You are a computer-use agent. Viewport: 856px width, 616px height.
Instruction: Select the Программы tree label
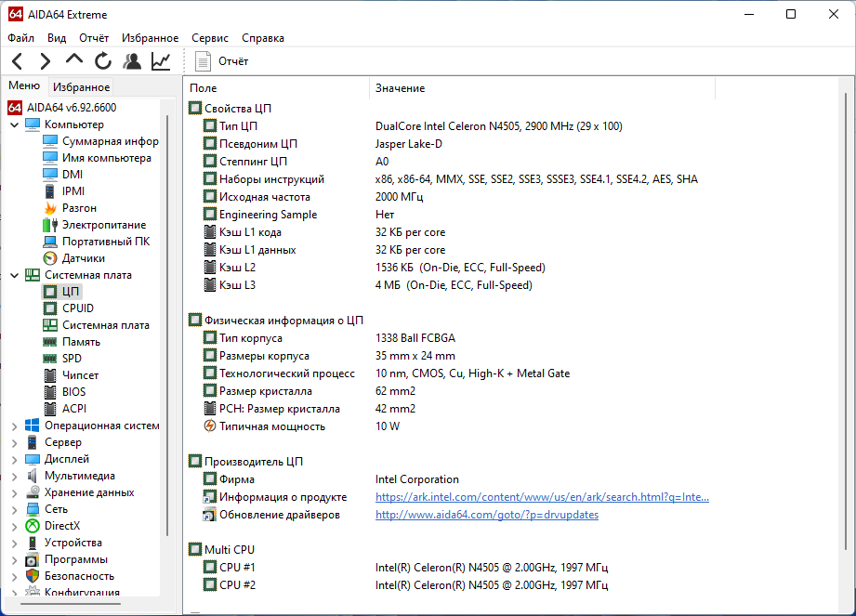76,559
